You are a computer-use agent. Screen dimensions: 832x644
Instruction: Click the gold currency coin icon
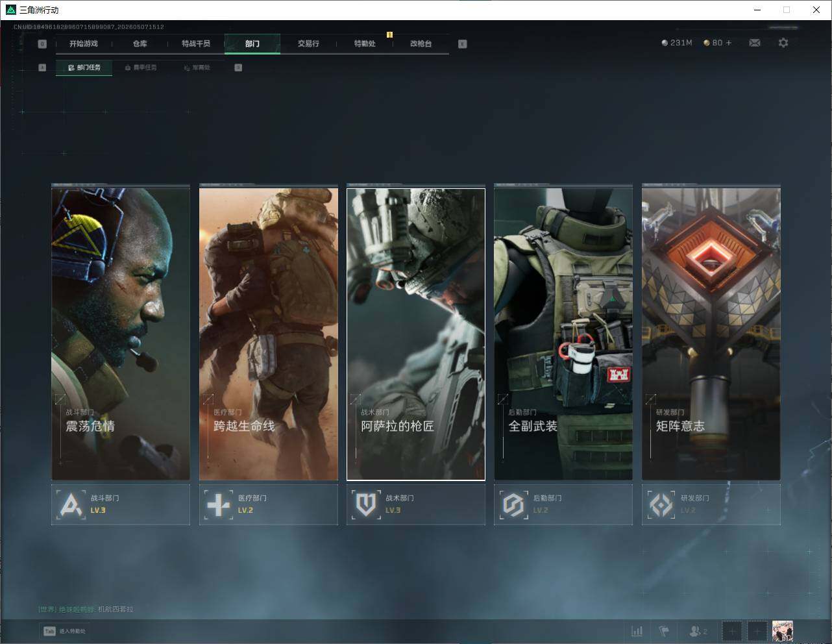point(707,43)
